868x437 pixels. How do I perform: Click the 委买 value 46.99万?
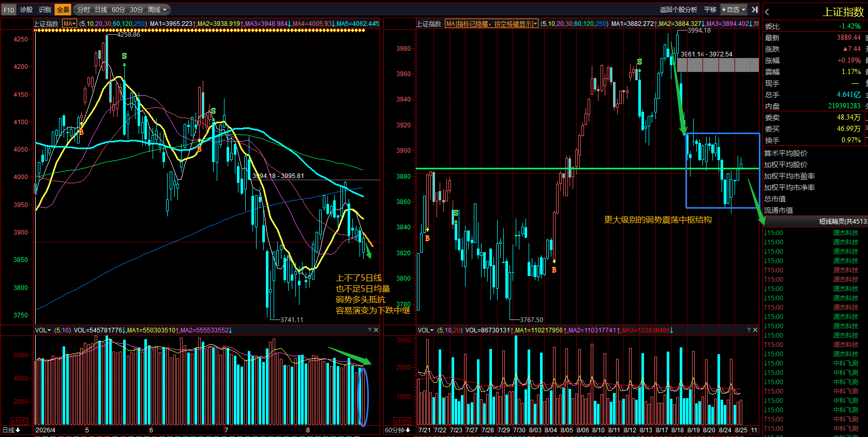[849, 129]
